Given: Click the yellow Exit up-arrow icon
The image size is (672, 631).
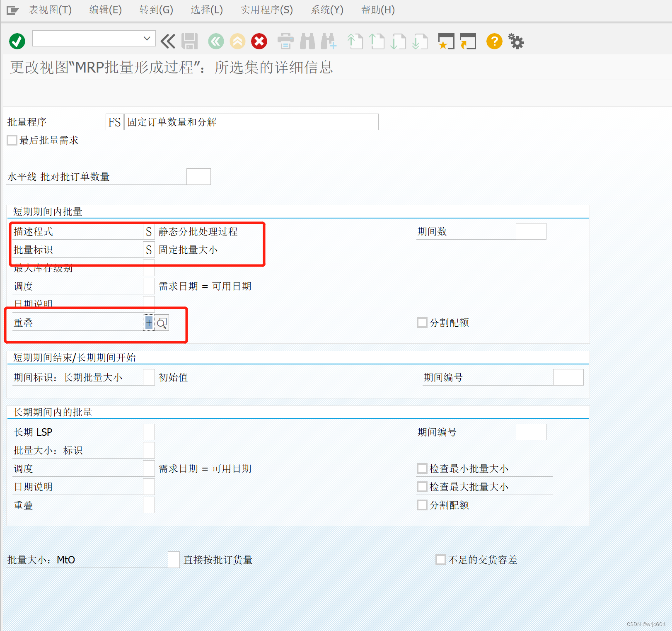Looking at the screenshot, I should pos(237,41).
